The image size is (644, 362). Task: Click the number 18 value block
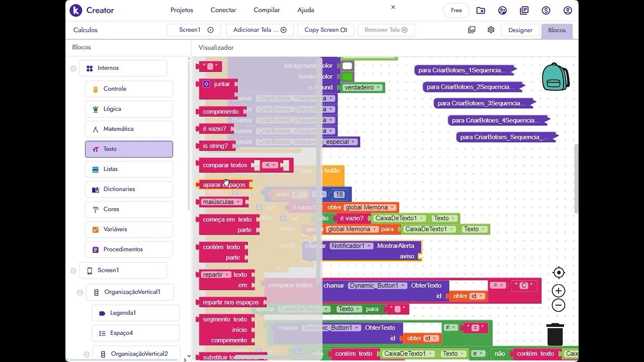(339, 195)
